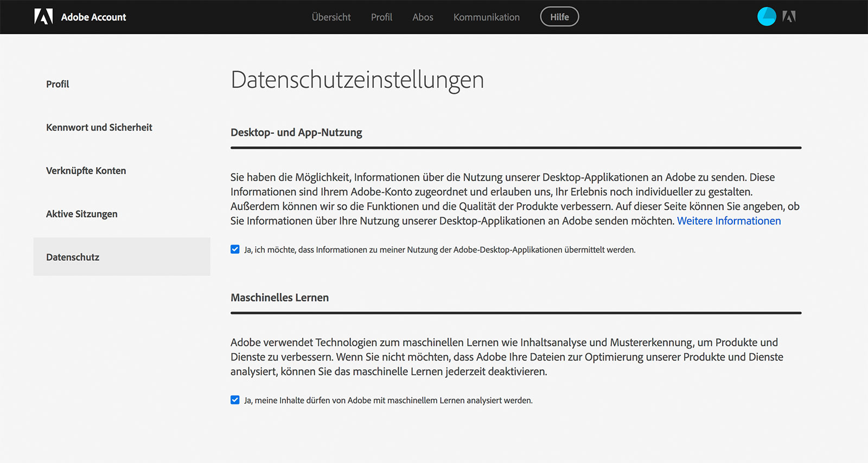Uncheck desktop app usage data sharing checkbox
868x463 pixels.
(x=235, y=249)
